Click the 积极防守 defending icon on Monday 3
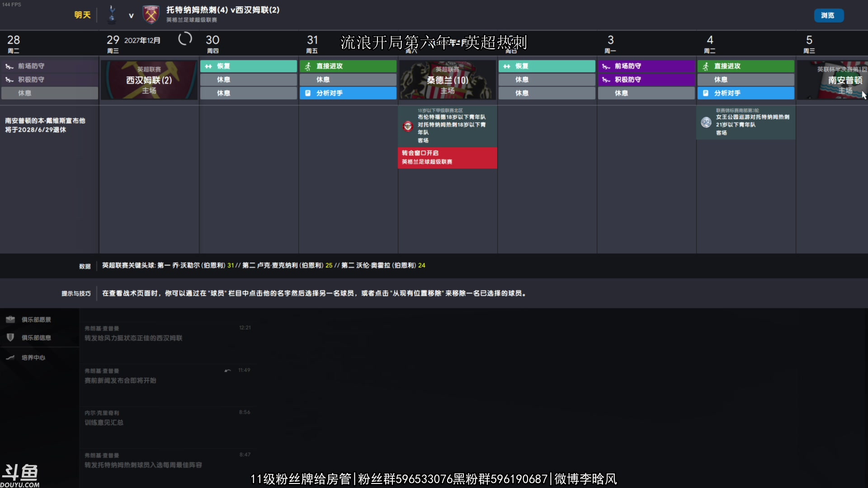Image resolution: width=868 pixels, height=488 pixels. point(606,80)
